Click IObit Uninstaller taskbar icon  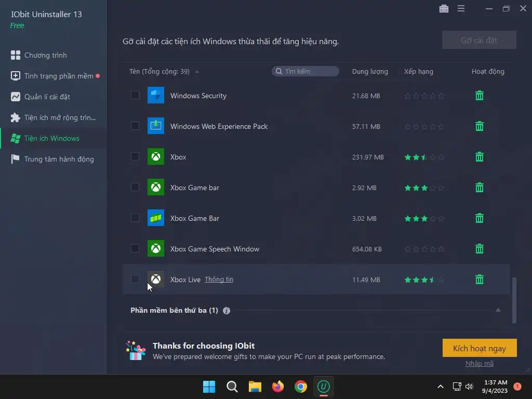[323, 387]
